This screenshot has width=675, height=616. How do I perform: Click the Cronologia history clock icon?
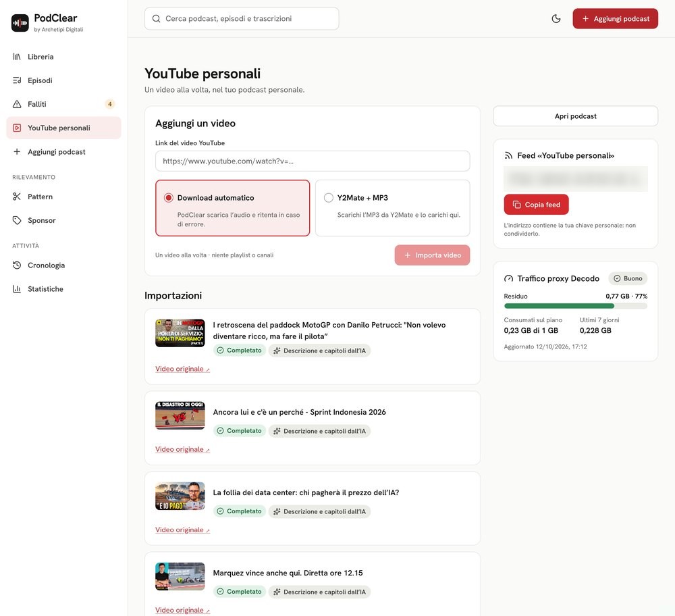click(17, 265)
